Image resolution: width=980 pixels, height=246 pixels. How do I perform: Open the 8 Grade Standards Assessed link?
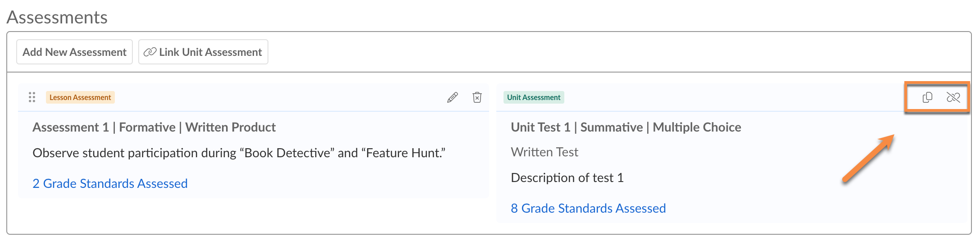[x=588, y=208]
